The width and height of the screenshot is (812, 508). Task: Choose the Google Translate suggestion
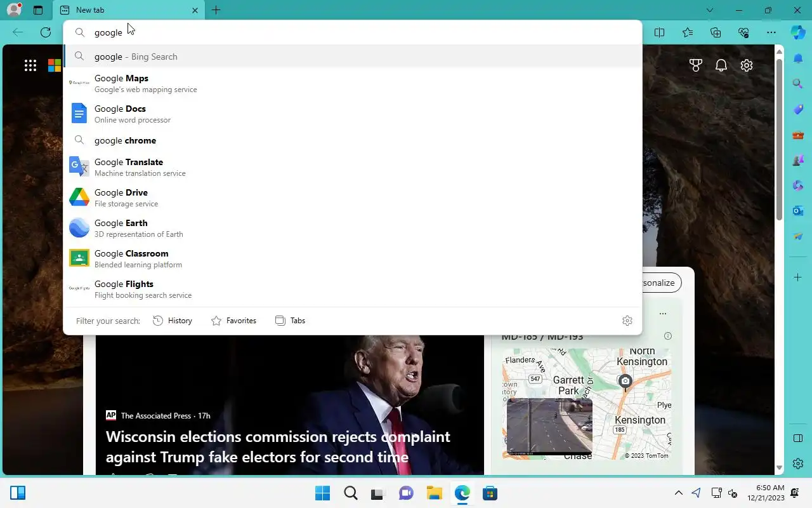point(353,167)
